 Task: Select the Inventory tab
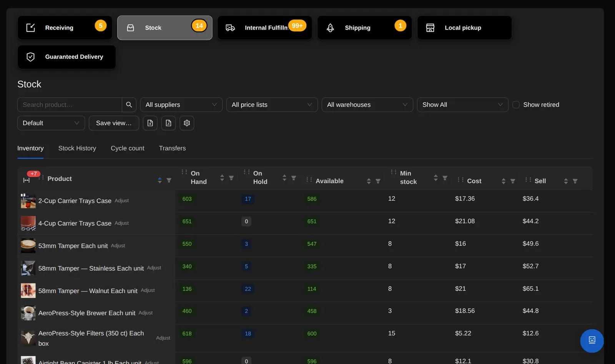[x=30, y=148]
